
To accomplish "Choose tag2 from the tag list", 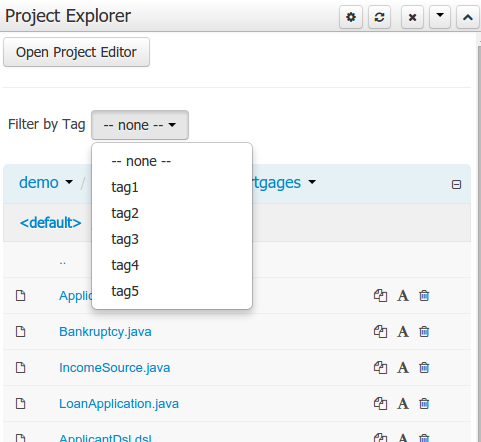I will [x=125, y=213].
